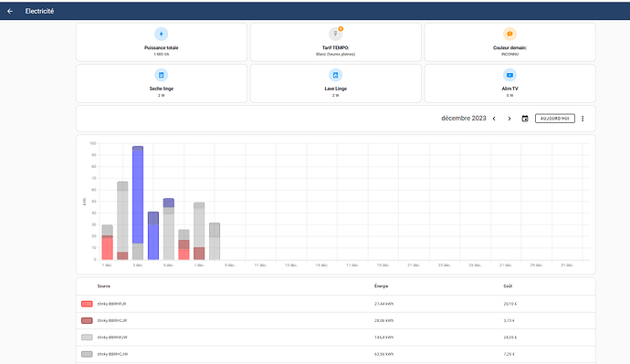Go back using the header arrow
Image resolution: width=630 pixels, height=364 pixels.
[x=10, y=11]
